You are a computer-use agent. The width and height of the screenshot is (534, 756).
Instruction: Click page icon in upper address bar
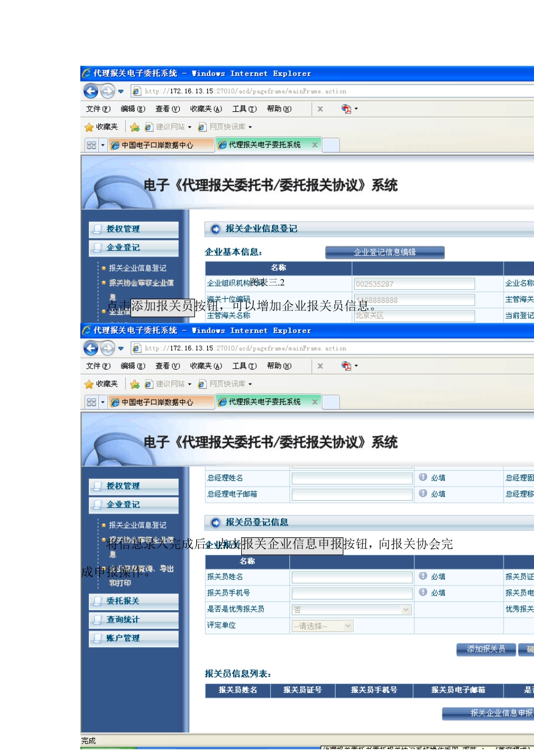tap(137, 91)
